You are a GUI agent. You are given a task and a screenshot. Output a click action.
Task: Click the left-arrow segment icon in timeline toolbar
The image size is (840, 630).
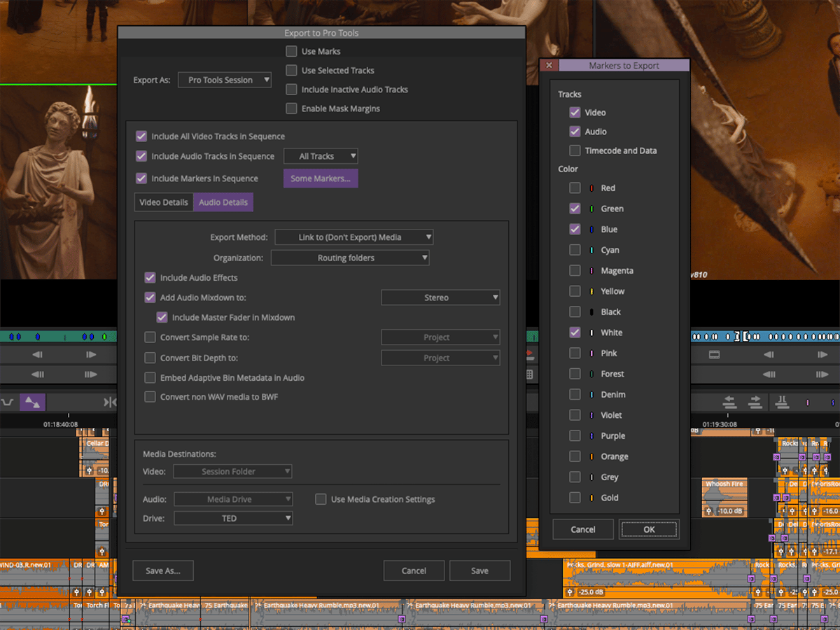(x=729, y=402)
